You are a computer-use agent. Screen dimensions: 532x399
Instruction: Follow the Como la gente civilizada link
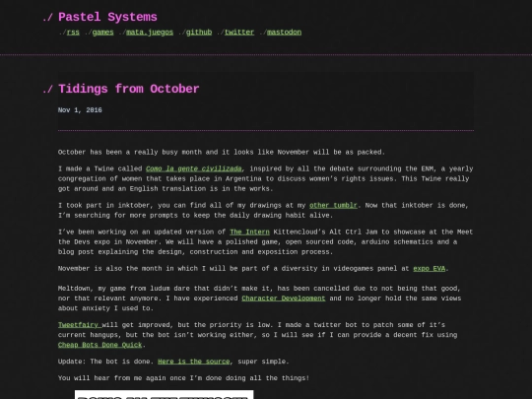pyautogui.click(x=194, y=168)
